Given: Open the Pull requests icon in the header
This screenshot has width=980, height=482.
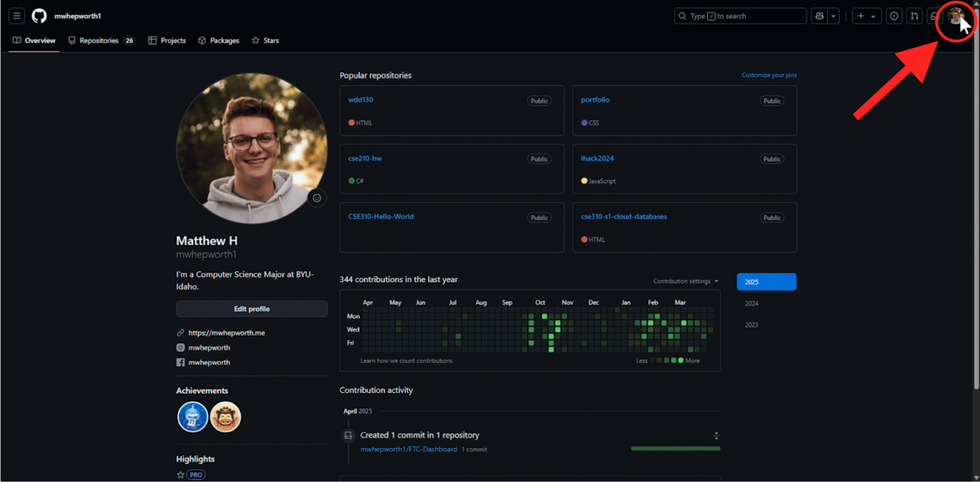Looking at the screenshot, I should point(914,16).
